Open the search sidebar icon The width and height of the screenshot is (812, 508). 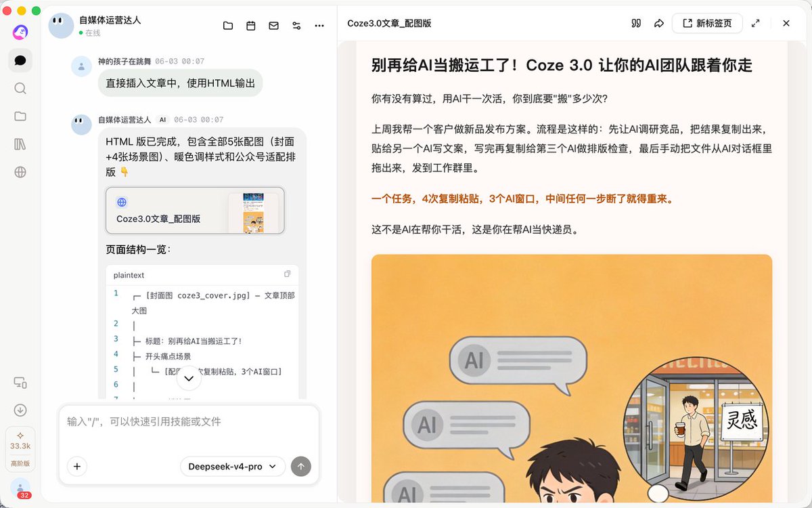coord(20,88)
